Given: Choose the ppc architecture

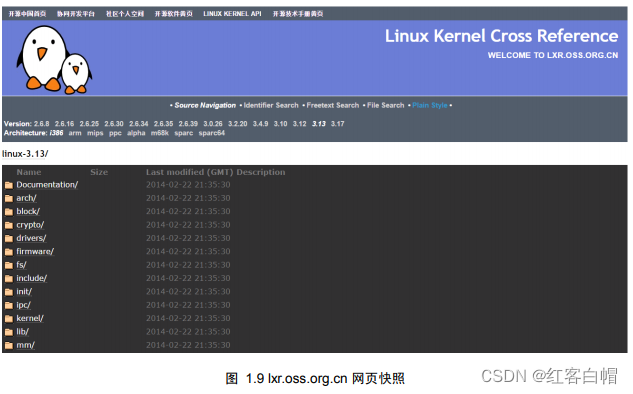Looking at the screenshot, I should [115, 133].
